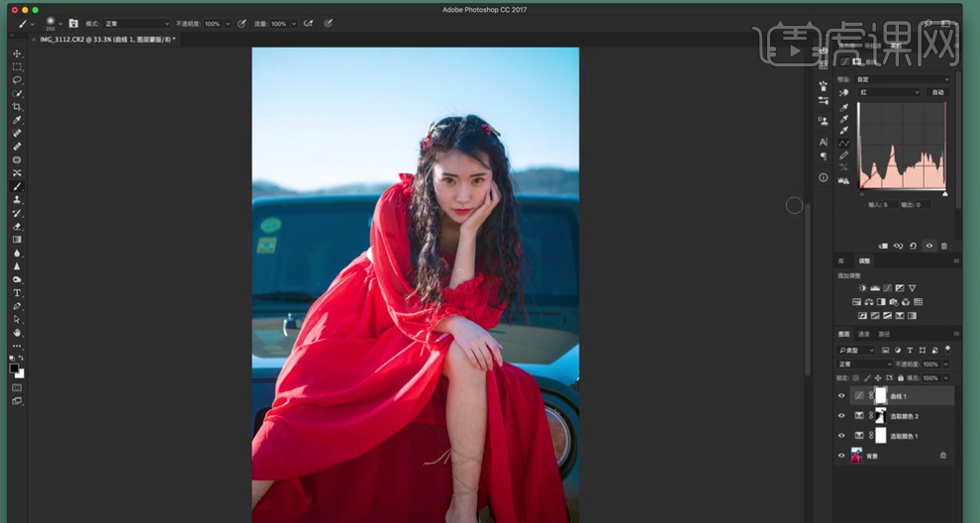980x523 pixels.
Task: Select the Eraser tool
Action: pyautogui.click(x=17, y=227)
